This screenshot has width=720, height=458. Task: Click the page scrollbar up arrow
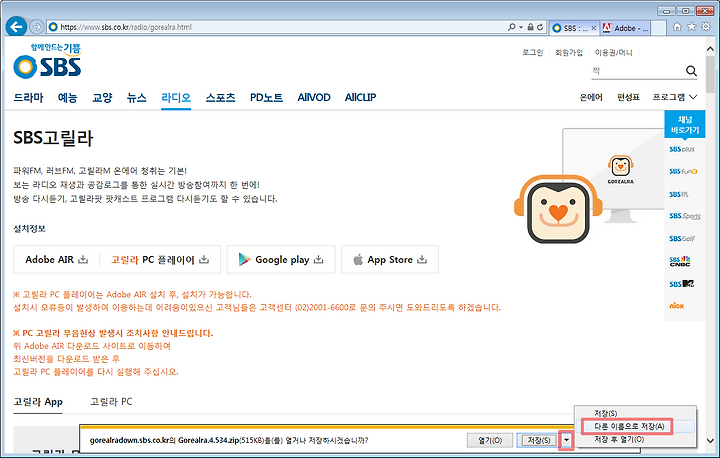[710, 48]
